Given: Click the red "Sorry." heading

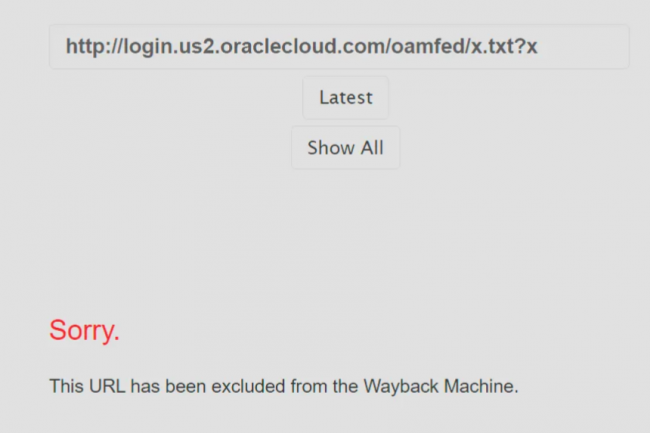Looking at the screenshot, I should (x=84, y=331).
